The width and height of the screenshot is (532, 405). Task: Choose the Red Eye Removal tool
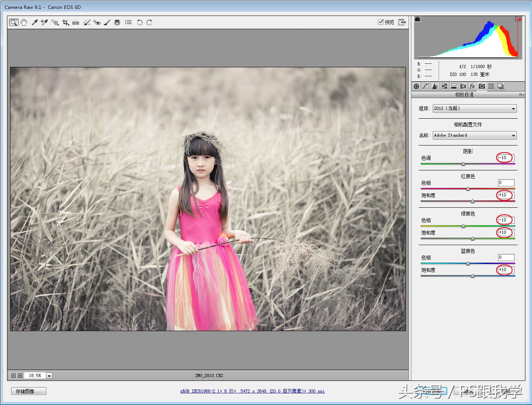pos(97,23)
